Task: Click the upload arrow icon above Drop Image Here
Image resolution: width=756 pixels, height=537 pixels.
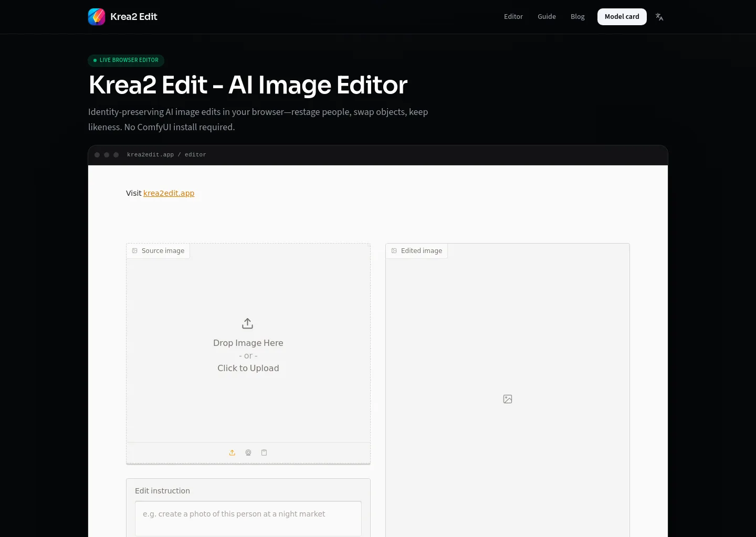Action: click(x=248, y=323)
